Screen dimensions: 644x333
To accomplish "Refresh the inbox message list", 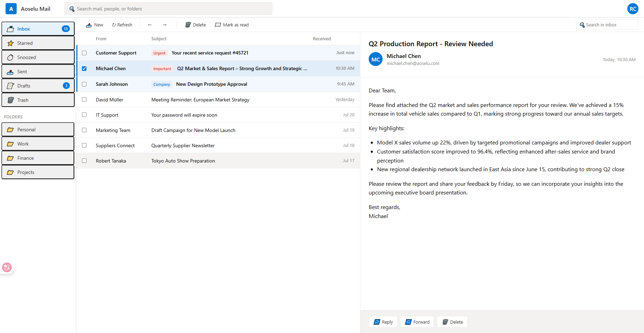I will click(x=122, y=25).
